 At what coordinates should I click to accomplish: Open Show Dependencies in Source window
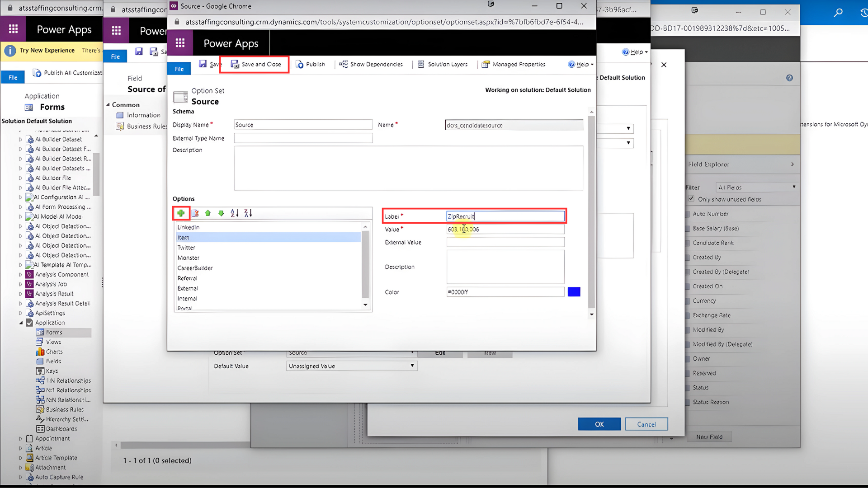pyautogui.click(x=371, y=64)
